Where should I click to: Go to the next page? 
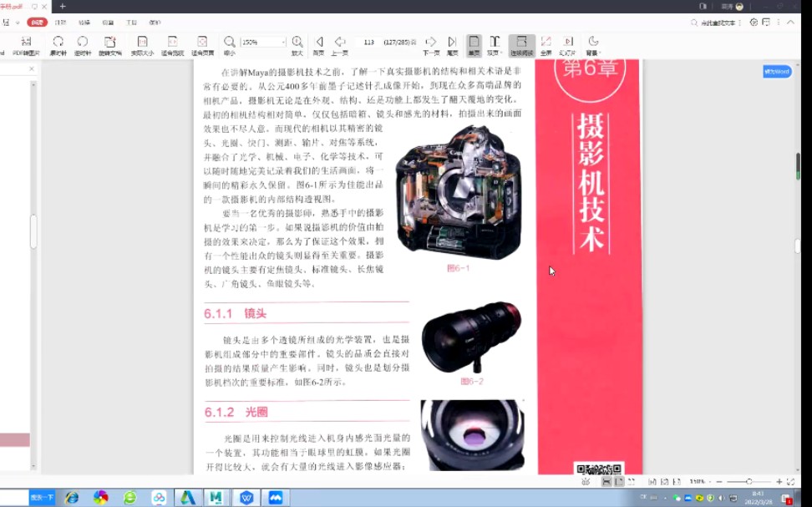click(x=430, y=40)
